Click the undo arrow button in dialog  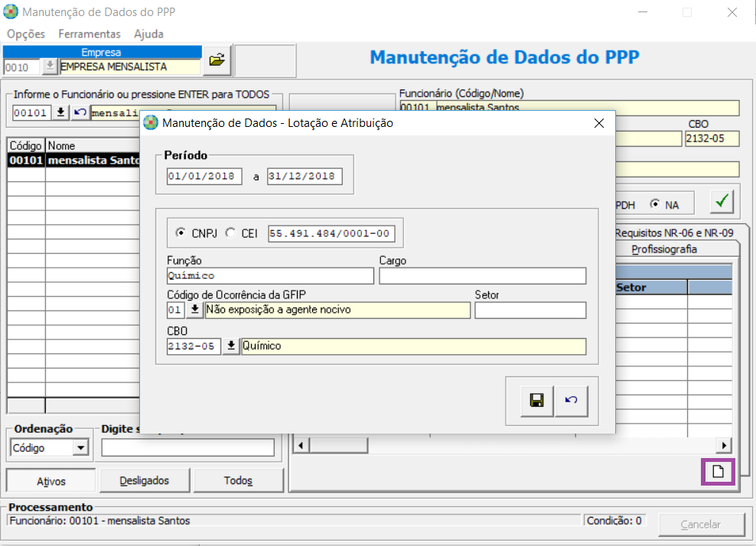coord(572,401)
